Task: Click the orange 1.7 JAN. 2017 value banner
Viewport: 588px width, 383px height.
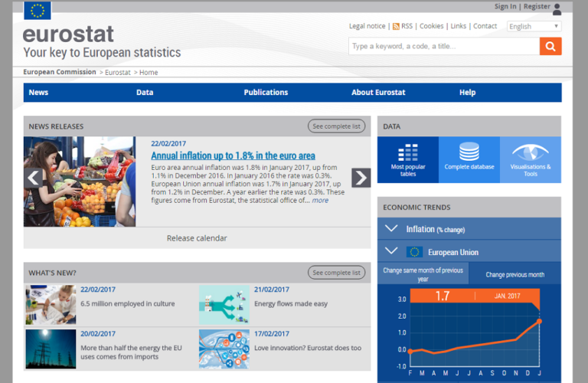Action: [x=475, y=296]
